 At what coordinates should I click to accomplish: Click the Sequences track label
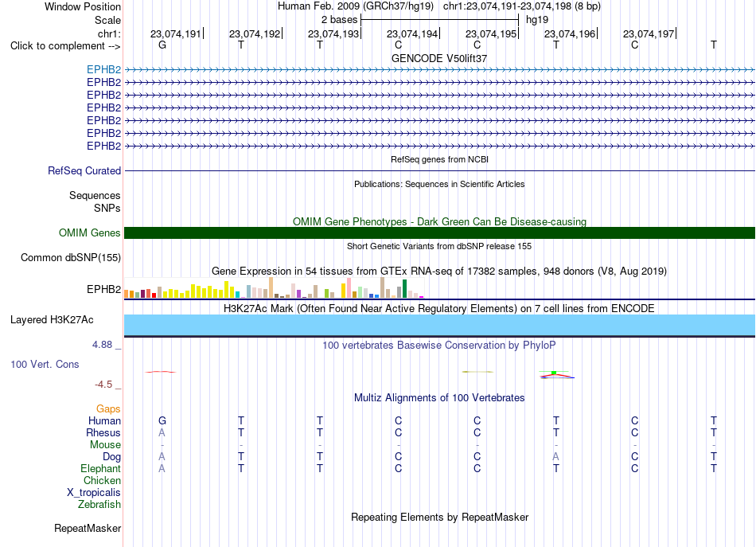pyautogui.click(x=95, y=195)
